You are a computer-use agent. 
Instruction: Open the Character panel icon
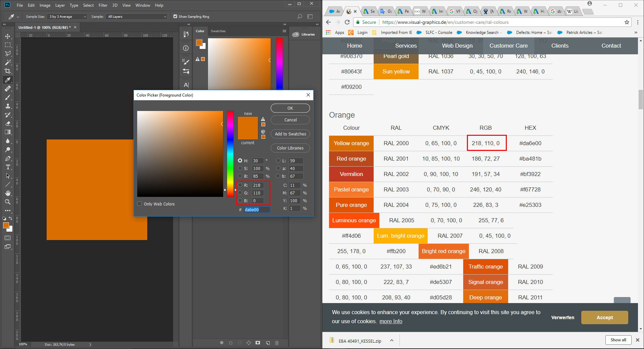pos(186,85)
